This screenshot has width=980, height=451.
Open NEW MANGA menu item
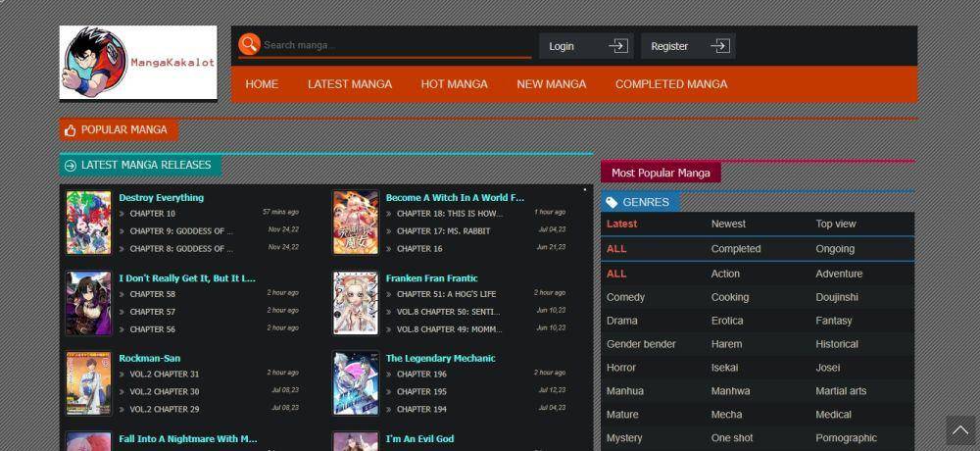[551, 83]
